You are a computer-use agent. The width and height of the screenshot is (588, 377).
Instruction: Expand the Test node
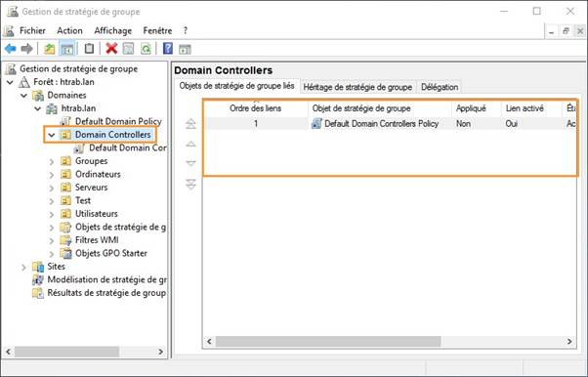(52, 201)
